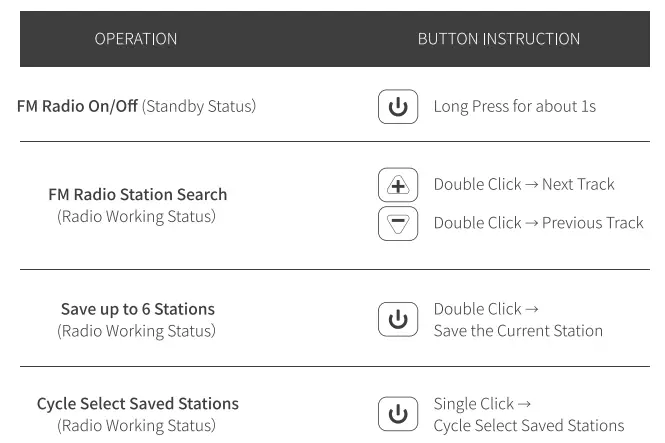Click the Save the Current Station text
Screen dimensions: 665x443
(517, 331)
